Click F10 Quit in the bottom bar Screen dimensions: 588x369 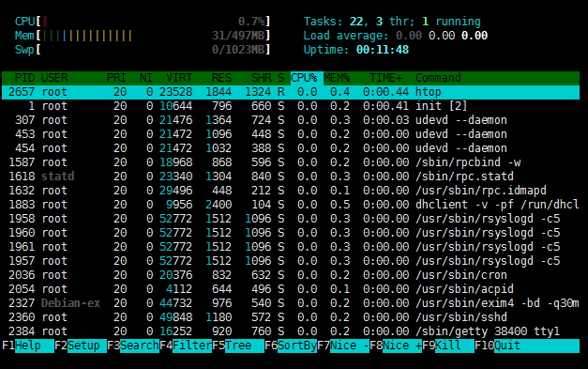pos(527,346)
